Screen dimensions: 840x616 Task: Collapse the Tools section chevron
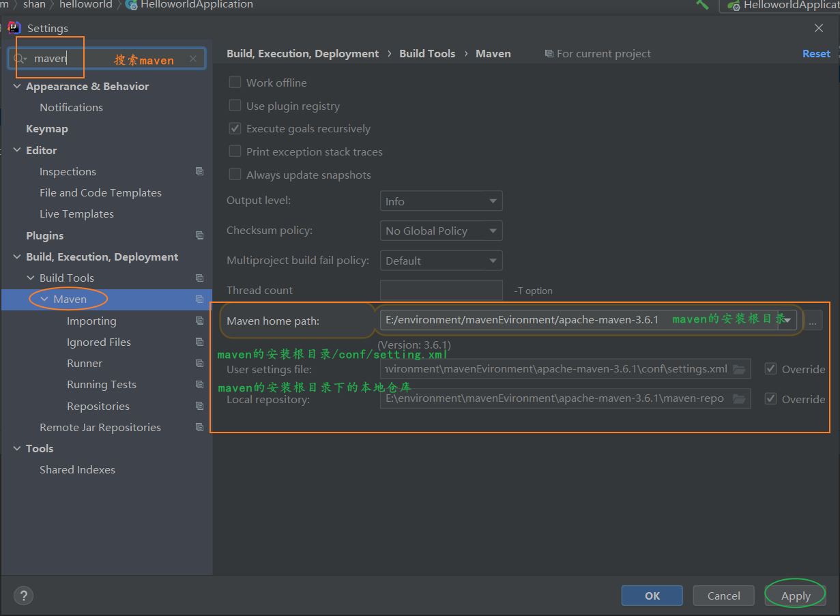pyautogui.click(x=17, y=448)
